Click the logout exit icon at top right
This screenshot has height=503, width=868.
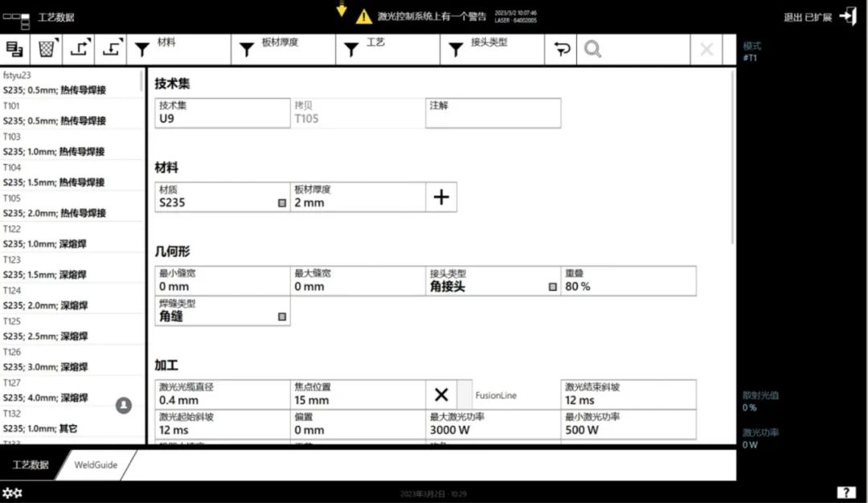[848, 16]
